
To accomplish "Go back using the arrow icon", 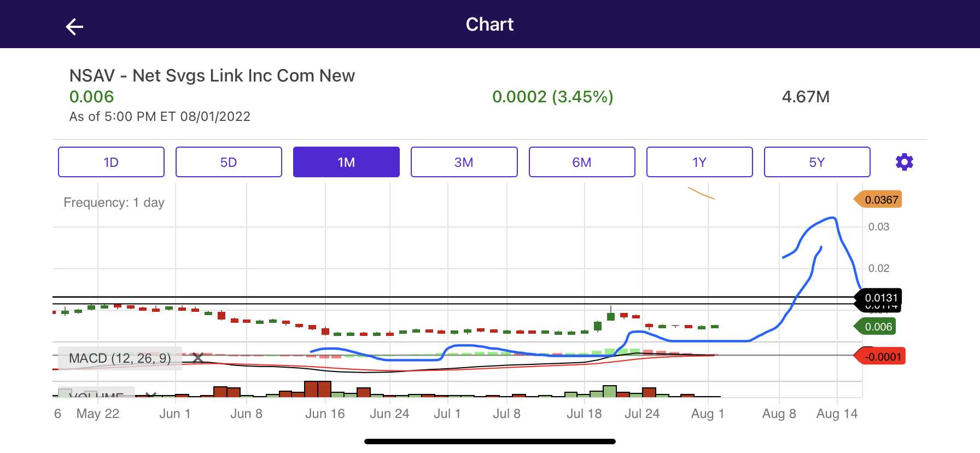I will 74,26.
